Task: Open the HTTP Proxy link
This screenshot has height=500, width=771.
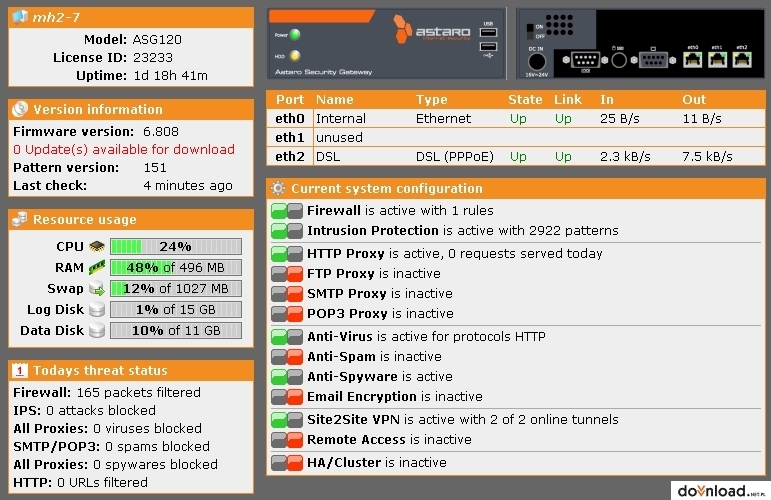Action: (x=346, y=253)
